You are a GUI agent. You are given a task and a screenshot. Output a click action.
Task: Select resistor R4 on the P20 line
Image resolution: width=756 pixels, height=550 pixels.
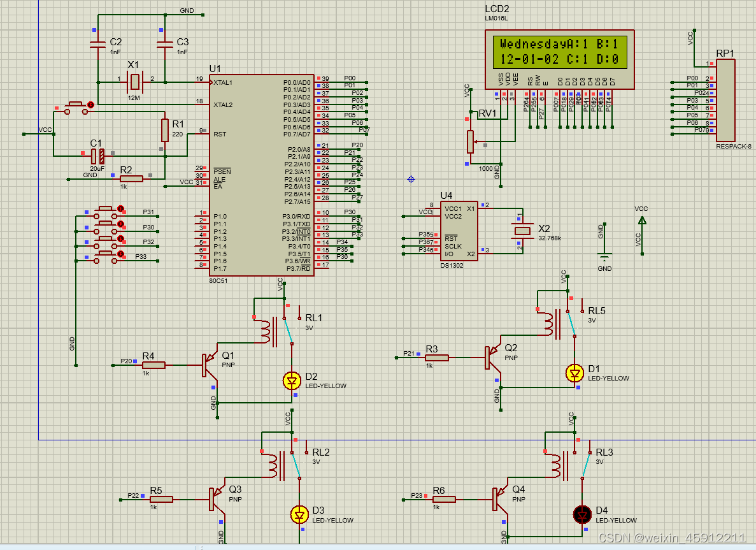153,365
